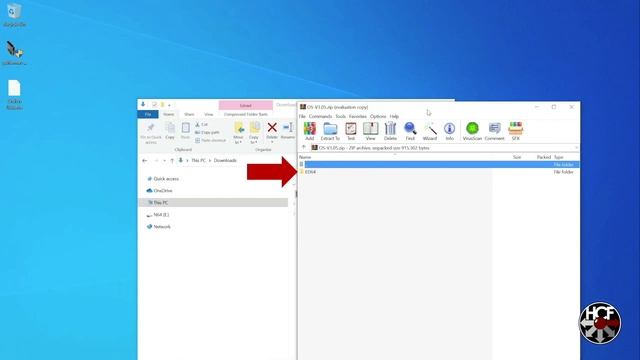Open WinRAR Help menu
The height and width of the screenshot is (360, 640).
[394, 116]
